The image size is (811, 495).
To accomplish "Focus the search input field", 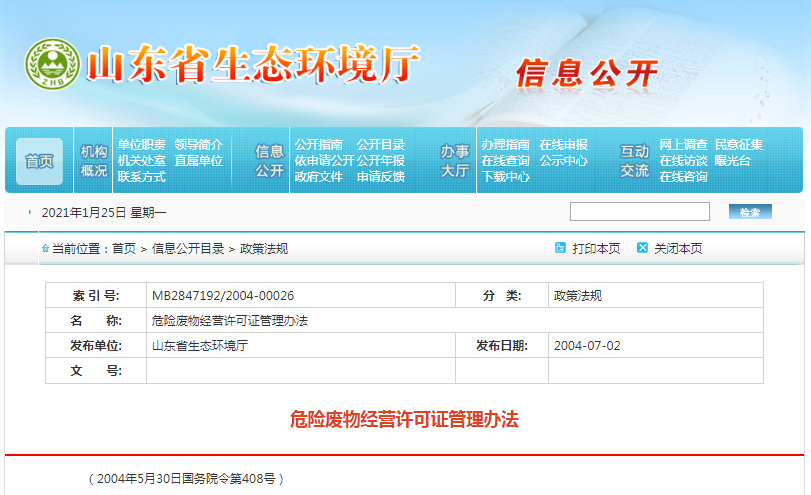I will click(x=640, y=212).
